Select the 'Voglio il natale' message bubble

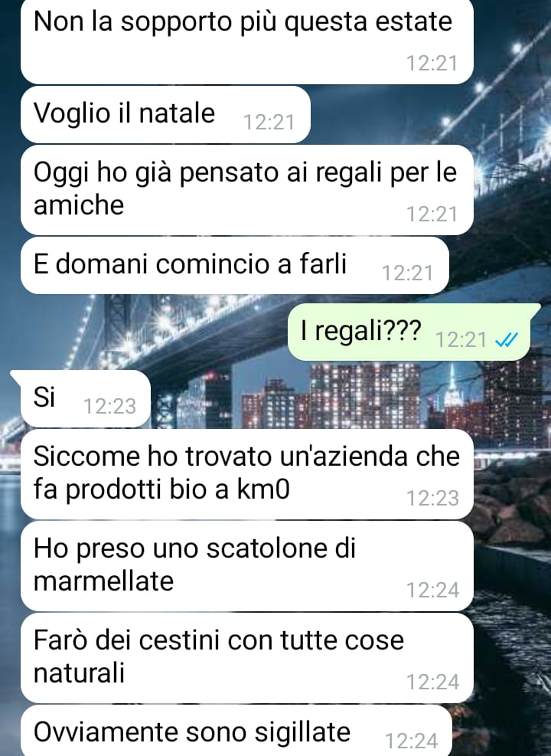165,115
